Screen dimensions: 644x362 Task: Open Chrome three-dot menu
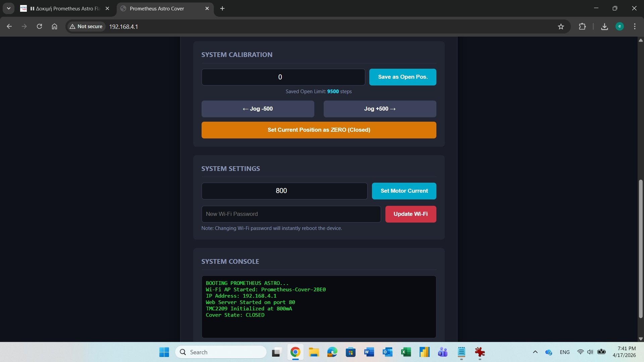[635, 26]
